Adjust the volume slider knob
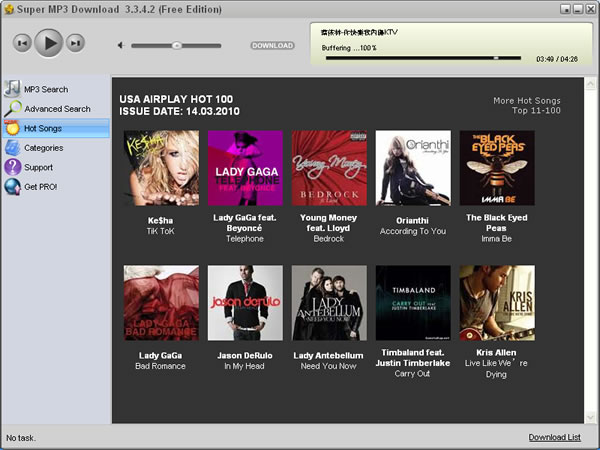 176,46
